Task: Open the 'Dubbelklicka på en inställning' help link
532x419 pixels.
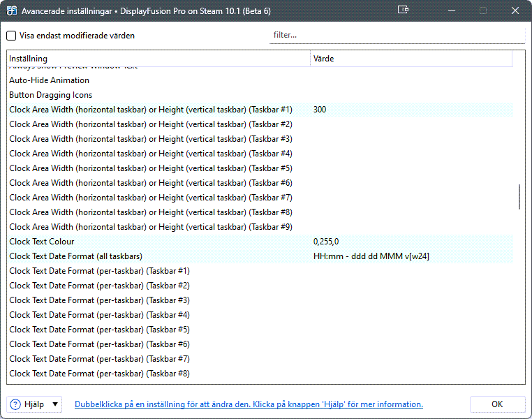Action: tap(249, 404)
